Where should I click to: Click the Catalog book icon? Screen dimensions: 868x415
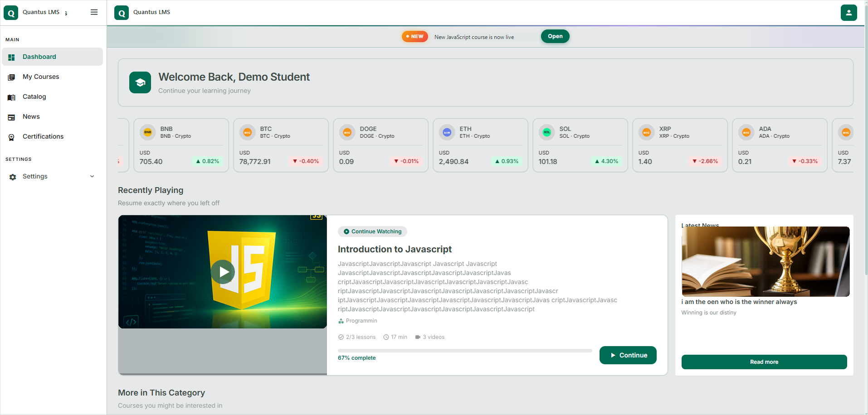click(x=12, y=97)
